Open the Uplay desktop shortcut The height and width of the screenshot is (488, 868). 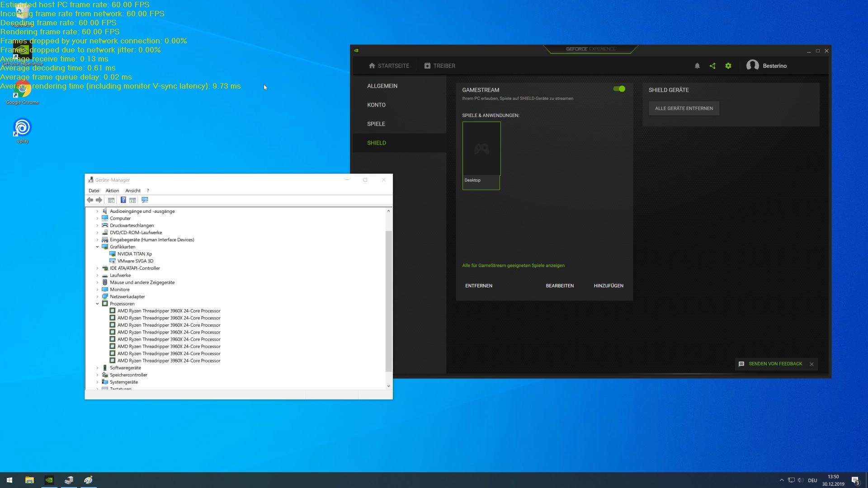pos(22,131)
